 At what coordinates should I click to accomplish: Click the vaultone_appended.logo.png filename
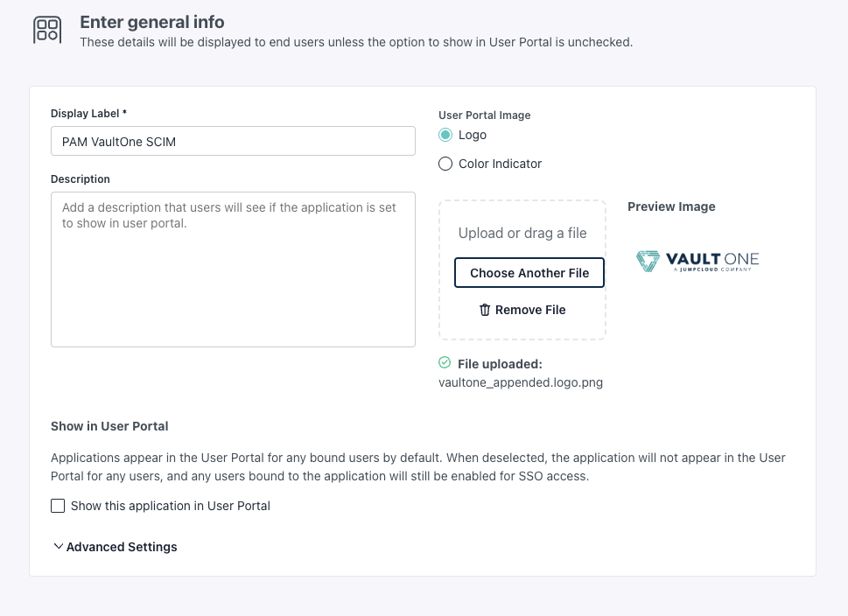pyautogui.click(x=521, y=382)
